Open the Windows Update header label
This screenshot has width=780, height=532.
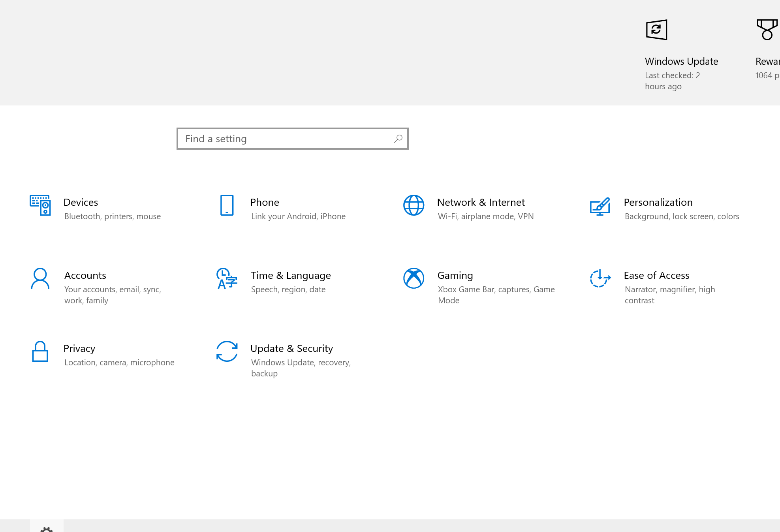click(681, 61)
